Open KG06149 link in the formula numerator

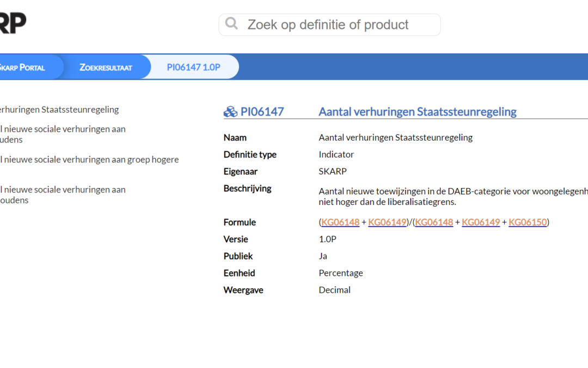click(387, 222)
